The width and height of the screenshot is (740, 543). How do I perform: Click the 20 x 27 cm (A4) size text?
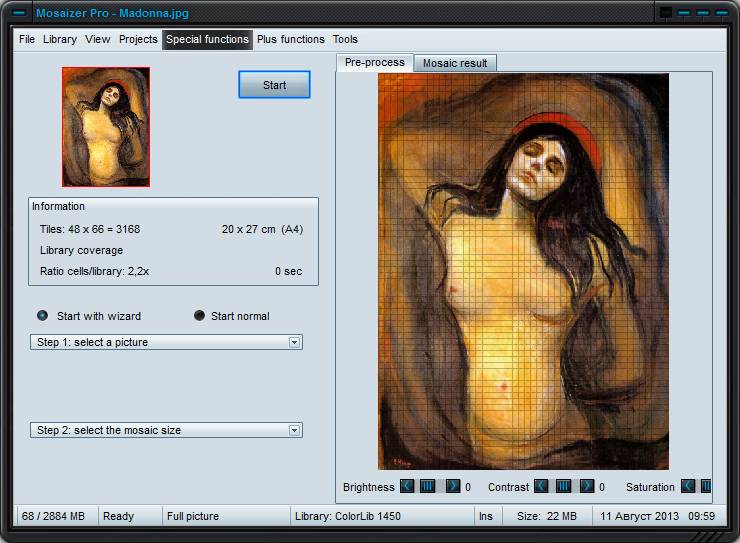coord(262,229)
